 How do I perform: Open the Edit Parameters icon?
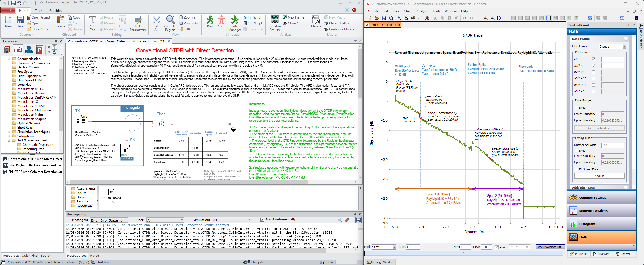[138, 21]
